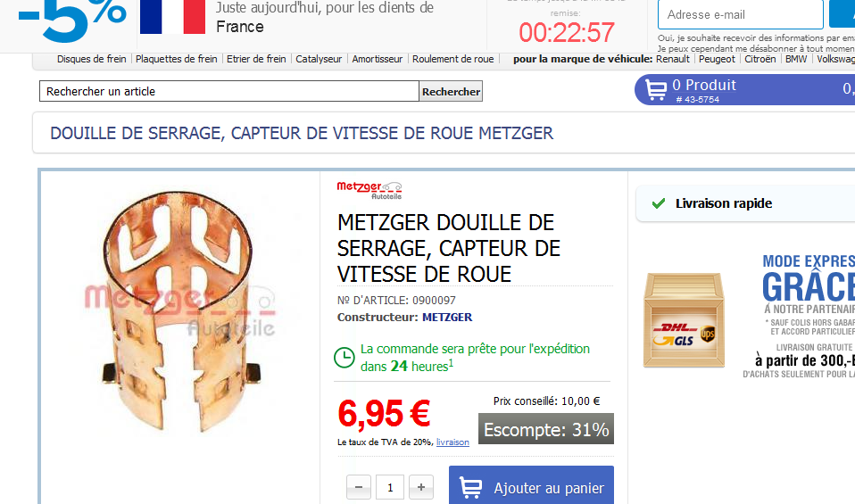Click the Adresse e-mail input field
The width and height of the screenshot is (855, 504).
coord(741,14)
